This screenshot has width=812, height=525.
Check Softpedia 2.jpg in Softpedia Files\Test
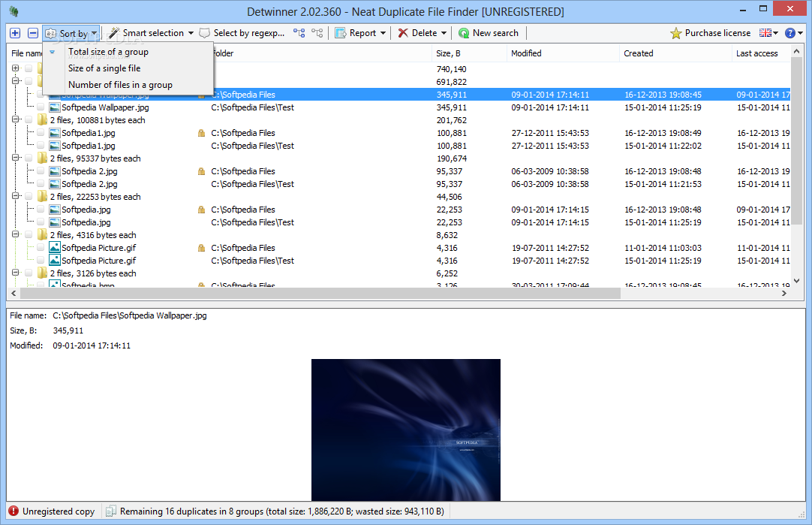[41, 184]
